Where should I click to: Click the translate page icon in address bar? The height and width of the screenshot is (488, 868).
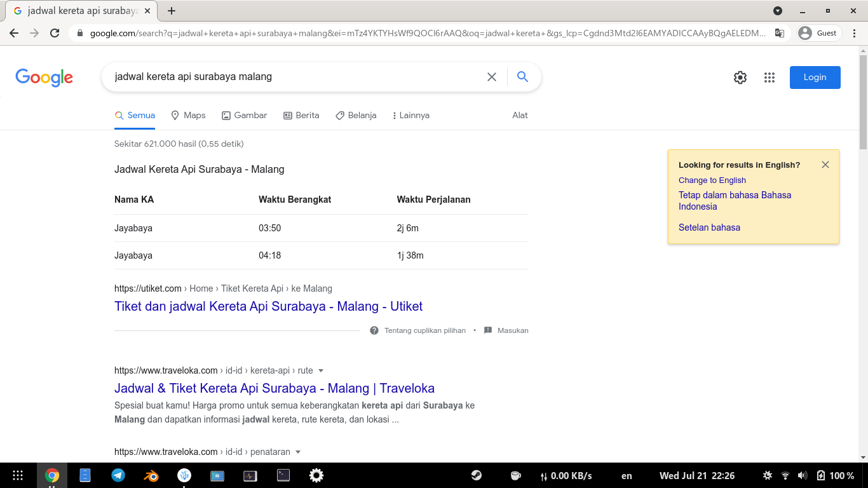[779, 33]
